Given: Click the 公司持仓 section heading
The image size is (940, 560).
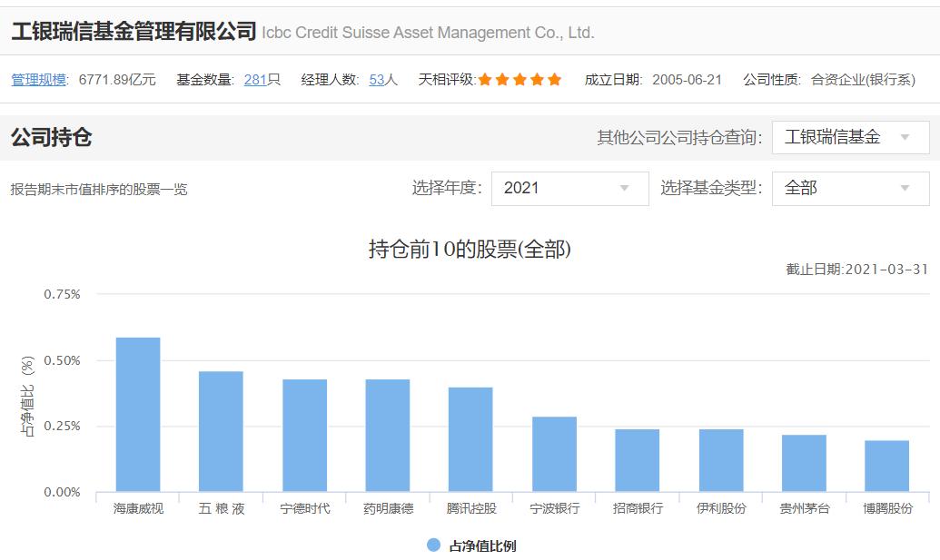Looking at the screenshot, I should click(52, 137).
